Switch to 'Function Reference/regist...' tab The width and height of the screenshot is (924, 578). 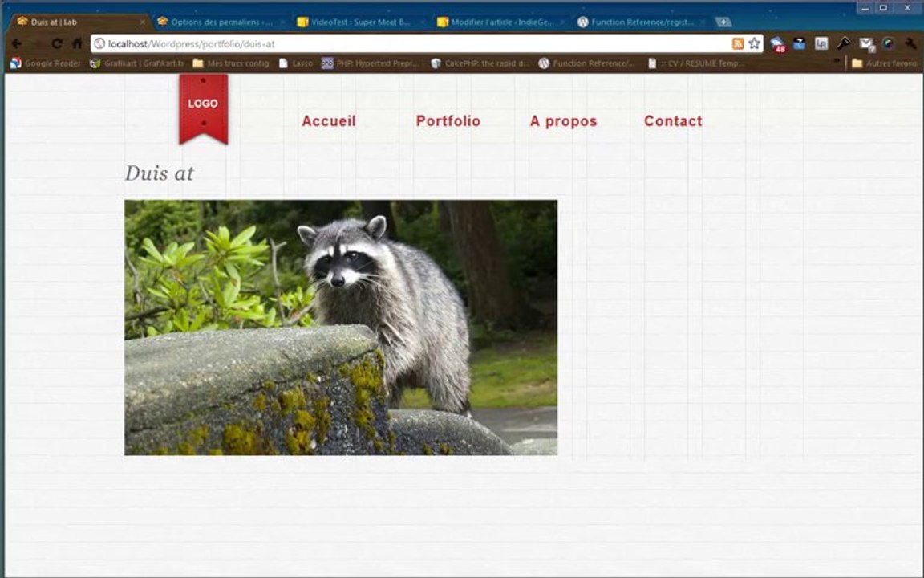pyautogui.click(x=642, y=22)
